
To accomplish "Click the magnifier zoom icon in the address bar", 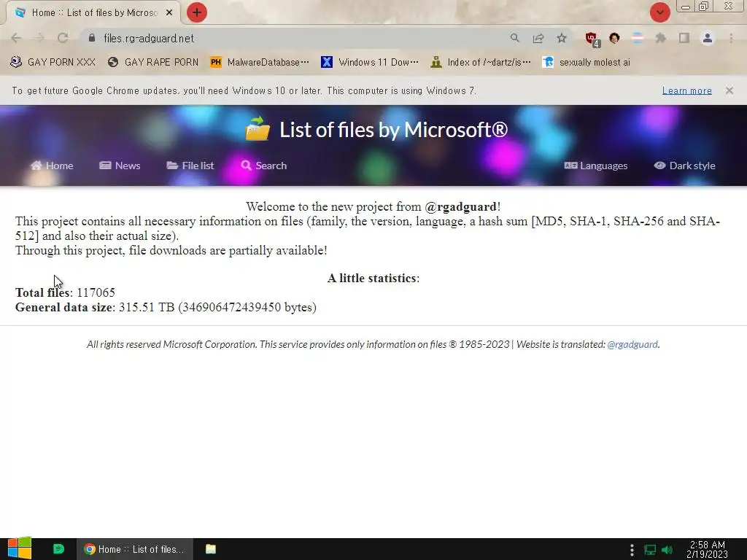I will pos(514,38).
